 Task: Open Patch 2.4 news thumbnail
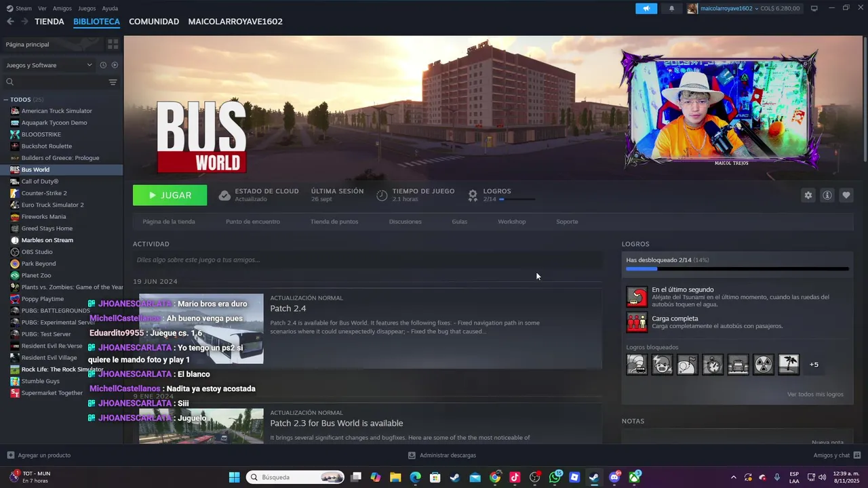click(x=201, y=329)
